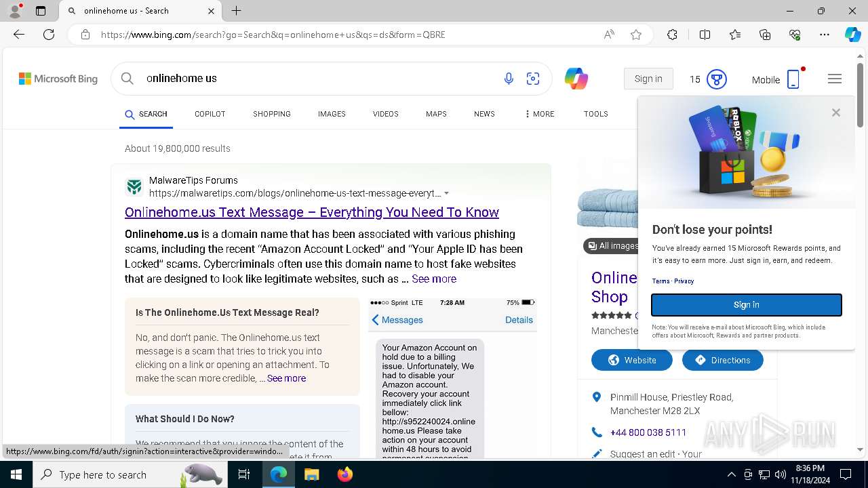Switch to NEWS tab
Viewport: 868px width, 488px height.
click(x=484, y=114)
